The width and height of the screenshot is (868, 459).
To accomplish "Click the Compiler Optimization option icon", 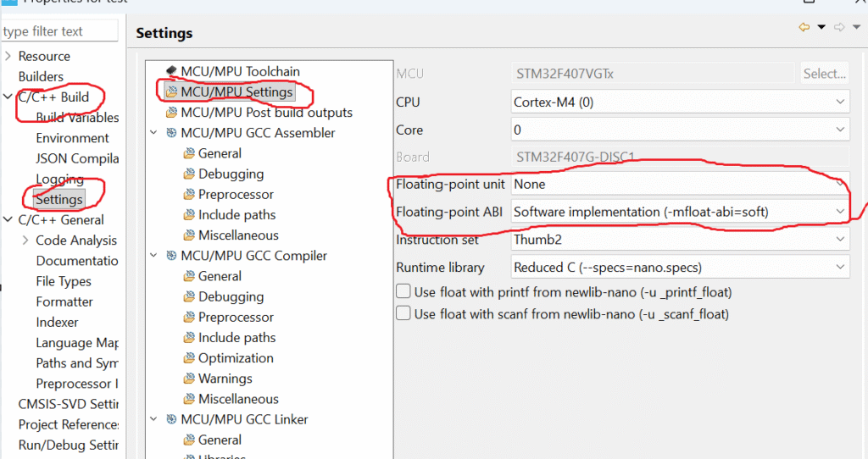I will (x=189, y=357).
